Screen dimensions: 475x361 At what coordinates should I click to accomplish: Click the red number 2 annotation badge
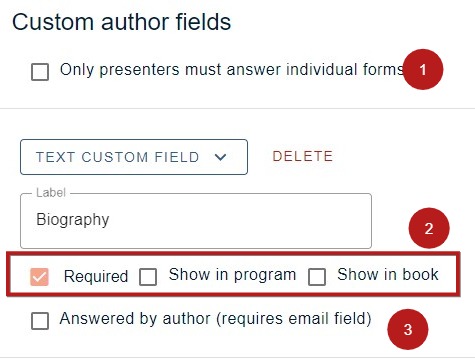tap(429, 228)
